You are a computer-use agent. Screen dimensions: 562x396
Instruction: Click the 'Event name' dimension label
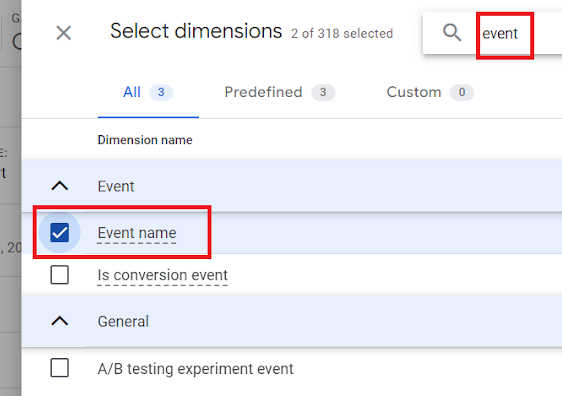point(137,233)
